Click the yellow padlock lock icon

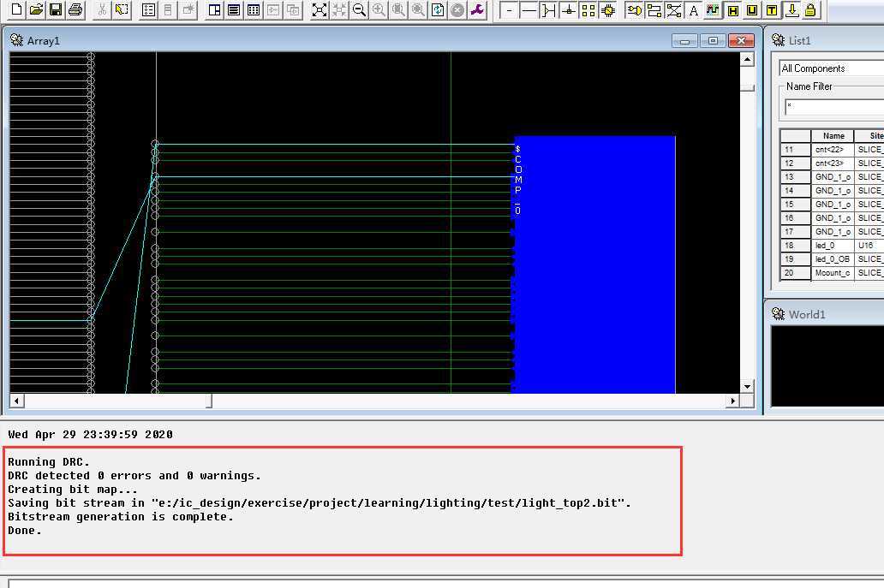[x=810, y=9]
